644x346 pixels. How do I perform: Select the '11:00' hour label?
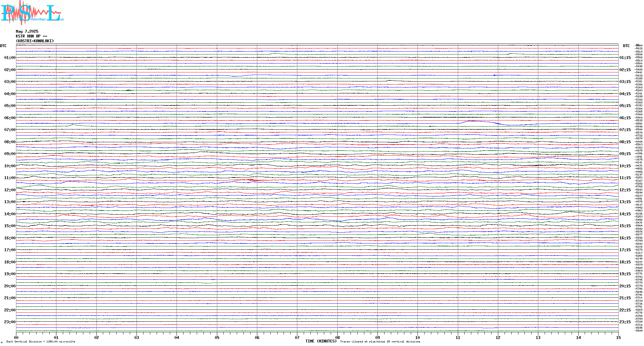(10, 178)
